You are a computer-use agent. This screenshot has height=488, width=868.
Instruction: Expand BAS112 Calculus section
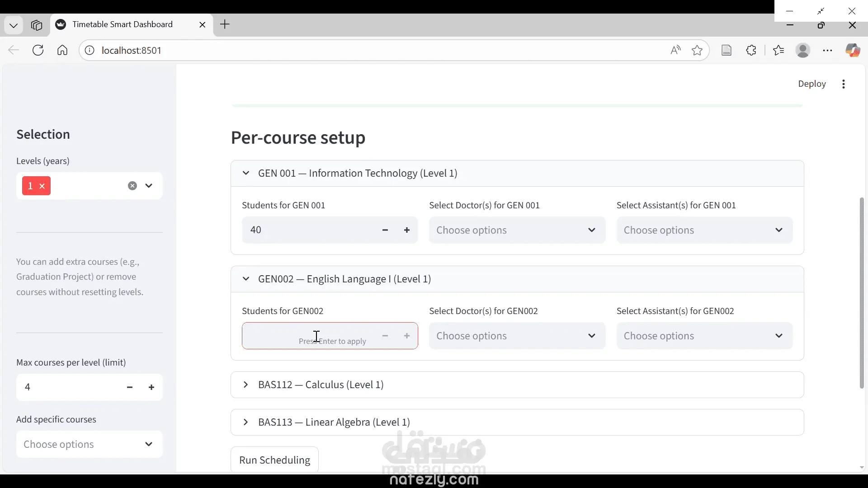321,385
